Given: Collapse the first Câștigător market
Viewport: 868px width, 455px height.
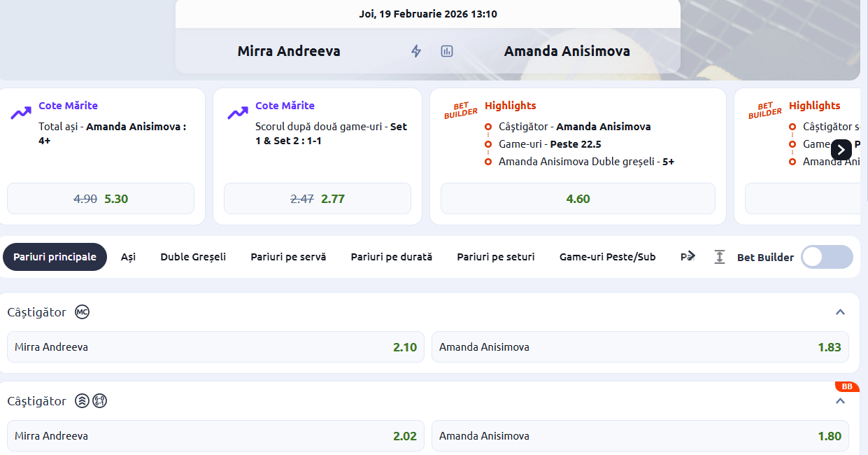Looking at the screenshot, I should pos(840,312).
